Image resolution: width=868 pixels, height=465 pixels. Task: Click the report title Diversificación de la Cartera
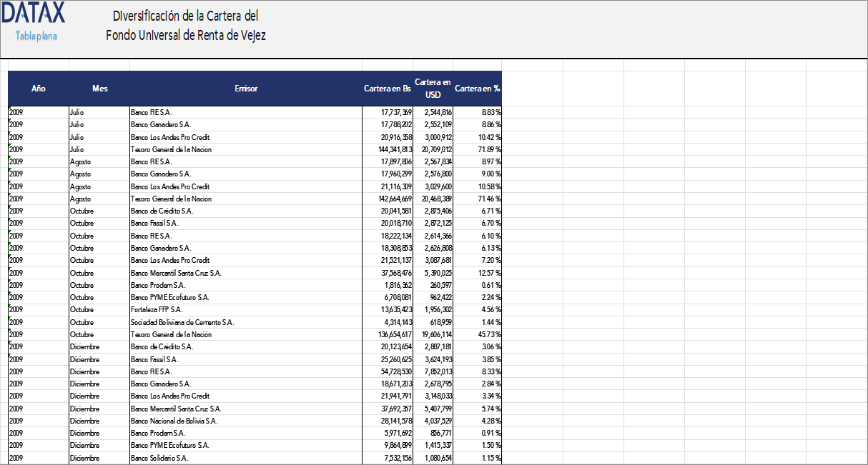tap(185, 16)
